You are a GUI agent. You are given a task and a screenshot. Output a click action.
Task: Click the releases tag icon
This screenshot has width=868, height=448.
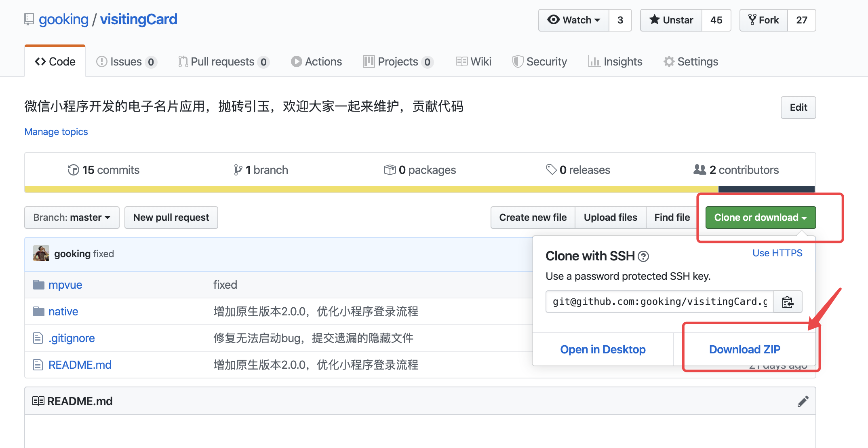(x=551, y=170)
